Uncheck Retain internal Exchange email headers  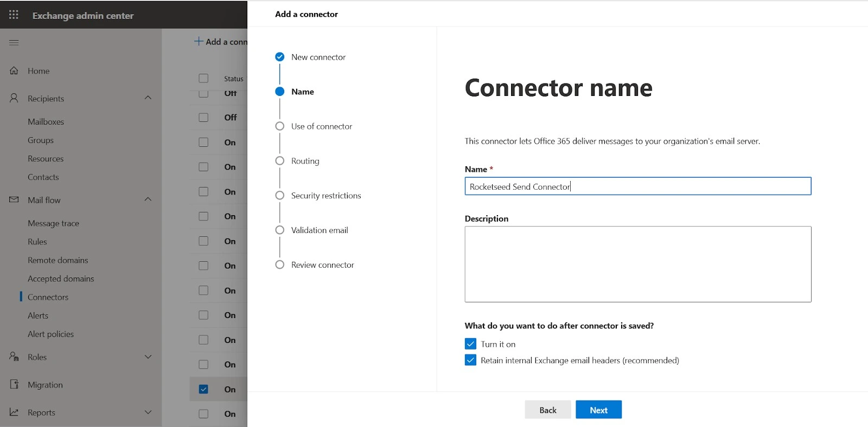[x=470, y=360]
